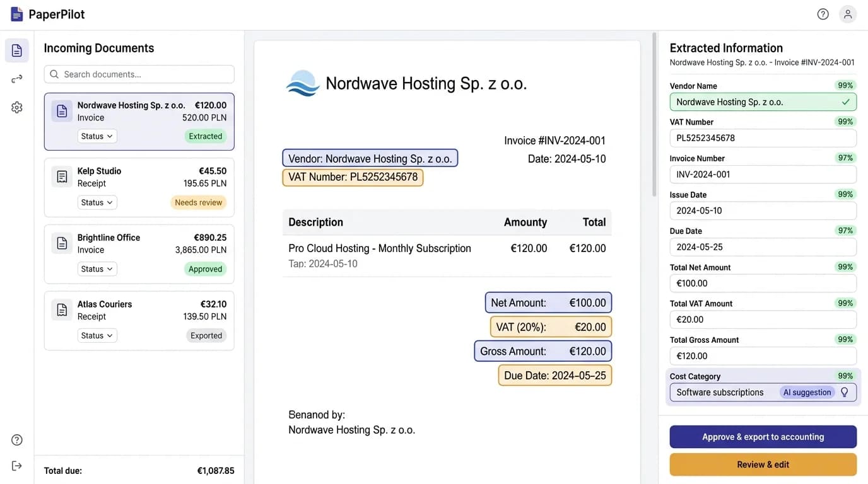
Task: Click highlighted VAT (20%) box on invoice
Action: click(551, 327)
